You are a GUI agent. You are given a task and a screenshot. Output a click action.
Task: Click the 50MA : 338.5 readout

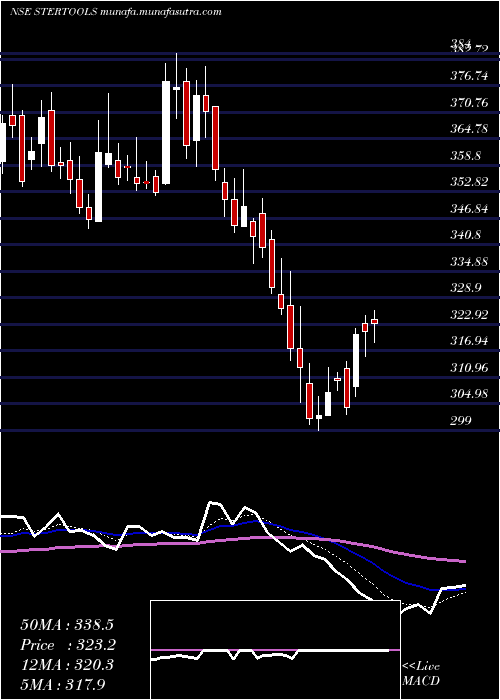[68, 625]
